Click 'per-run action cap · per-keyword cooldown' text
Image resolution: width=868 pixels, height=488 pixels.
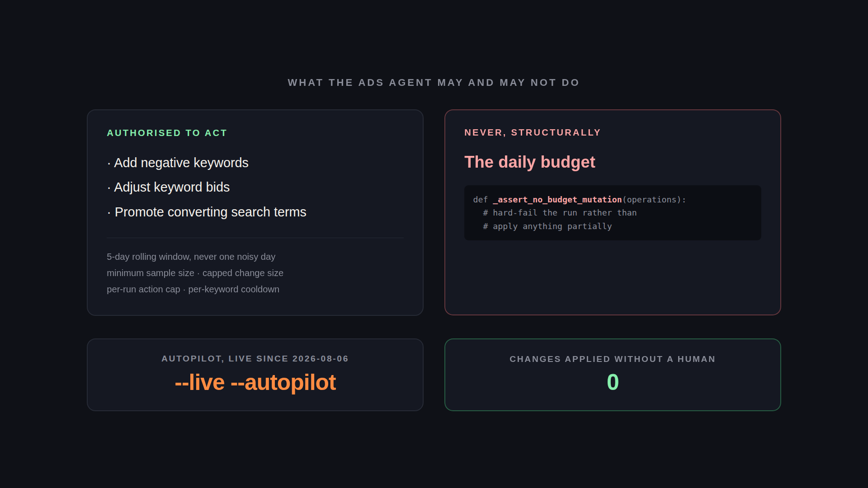pos(193,289)
